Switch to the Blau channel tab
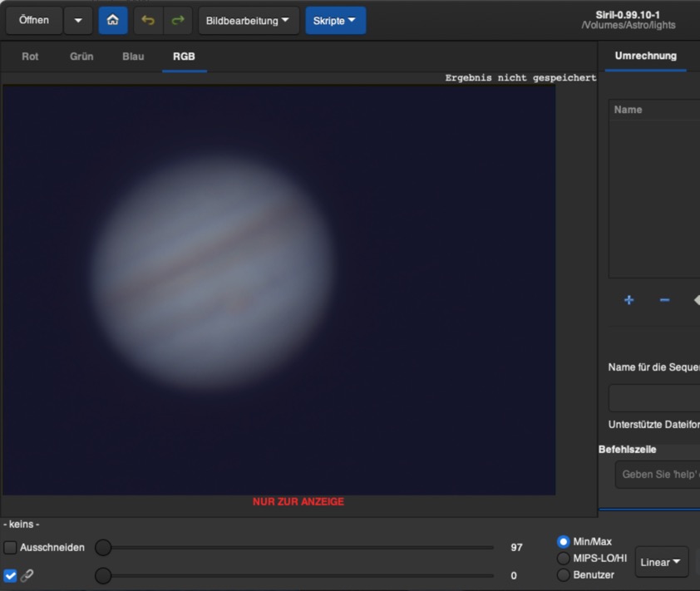Screen dimensions: 700x591 point(133,57)
